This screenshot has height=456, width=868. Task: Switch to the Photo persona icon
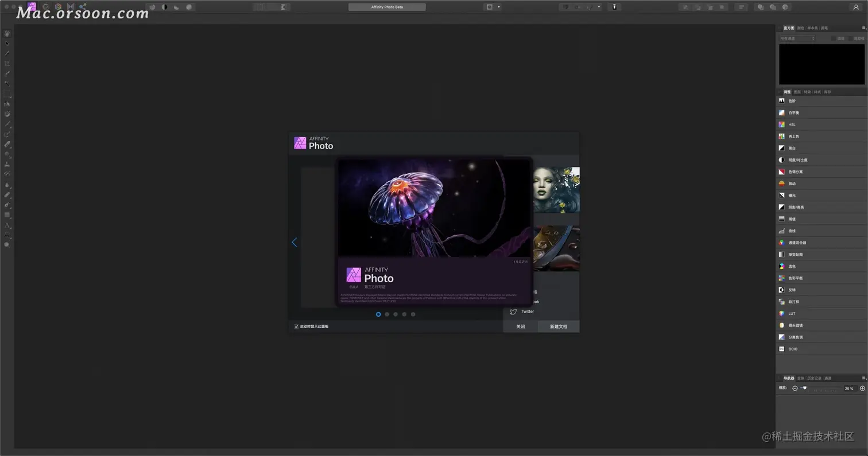click(32, 7)
